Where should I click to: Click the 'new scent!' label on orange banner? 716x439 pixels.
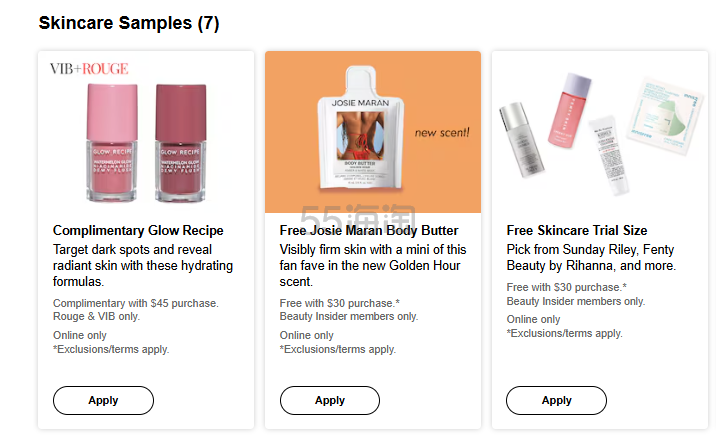pos(442,132)
